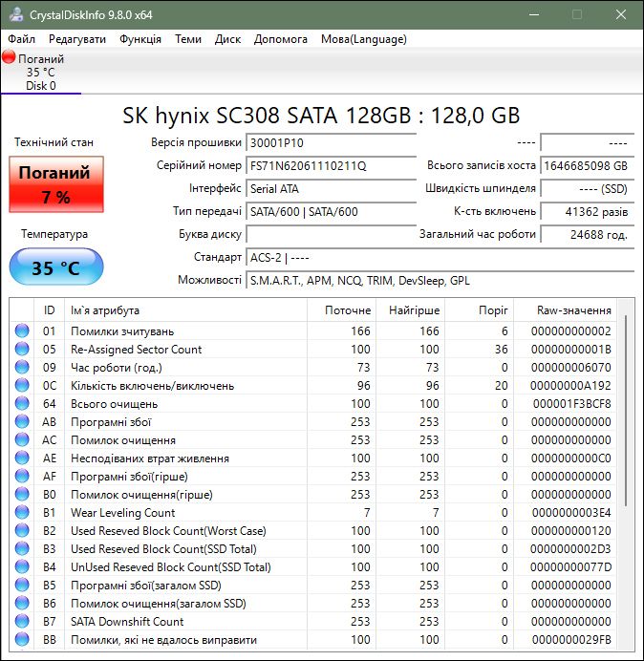Click status orb for Wear Leveling Count row
644x661 pixels.
coord(22,512)
